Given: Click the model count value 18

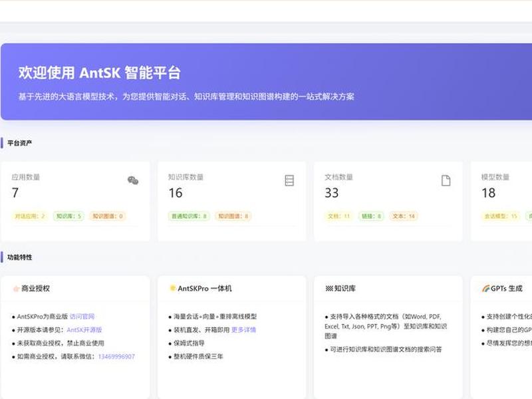Looking at the screenshot, I should 489,193.
